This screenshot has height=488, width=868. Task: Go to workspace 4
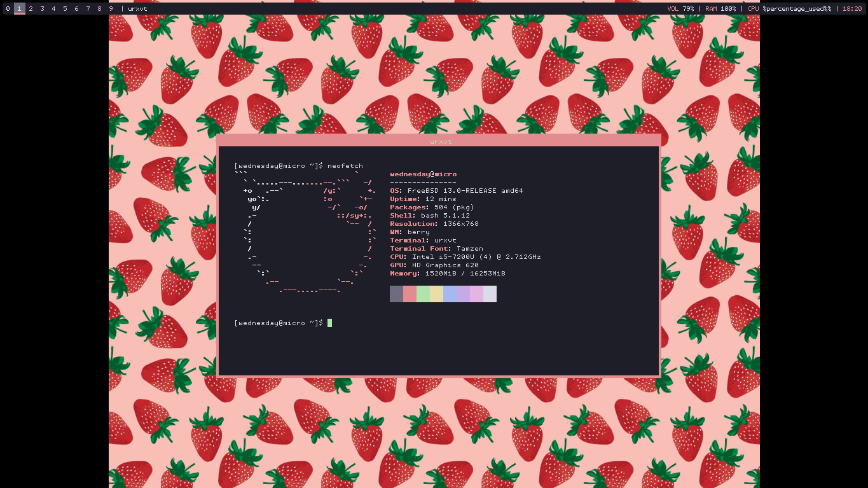coord(53,9)
